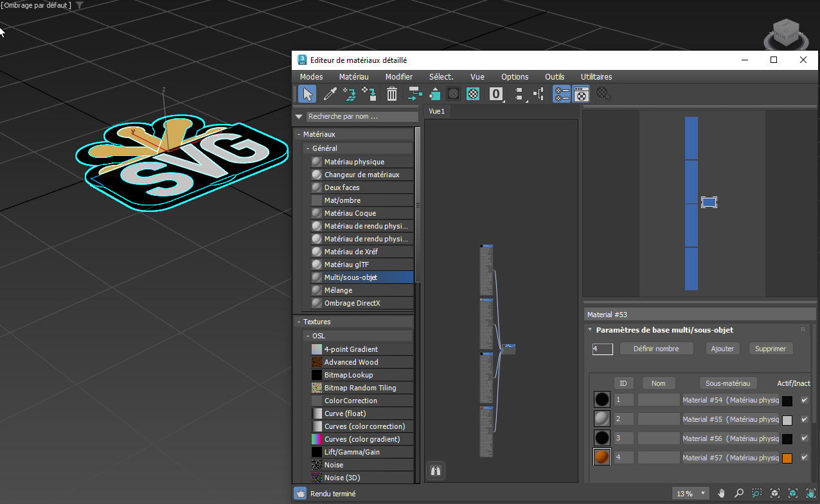Click orange color swatch for Material #57
The height and width of the screenshot is (504, 820).
click(x=787, y=458)
